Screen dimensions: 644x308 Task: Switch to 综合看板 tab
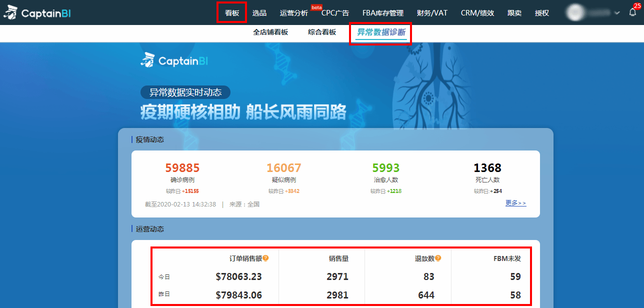[322, 32]
